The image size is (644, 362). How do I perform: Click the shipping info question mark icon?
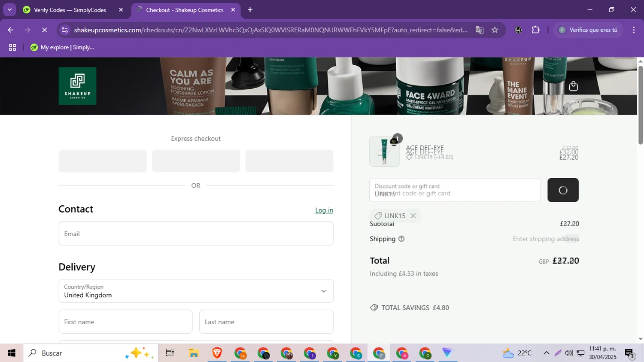[401, 239]
